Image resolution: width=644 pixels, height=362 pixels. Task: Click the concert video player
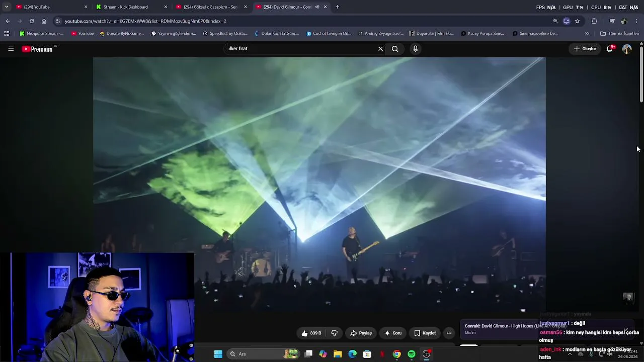319,184
